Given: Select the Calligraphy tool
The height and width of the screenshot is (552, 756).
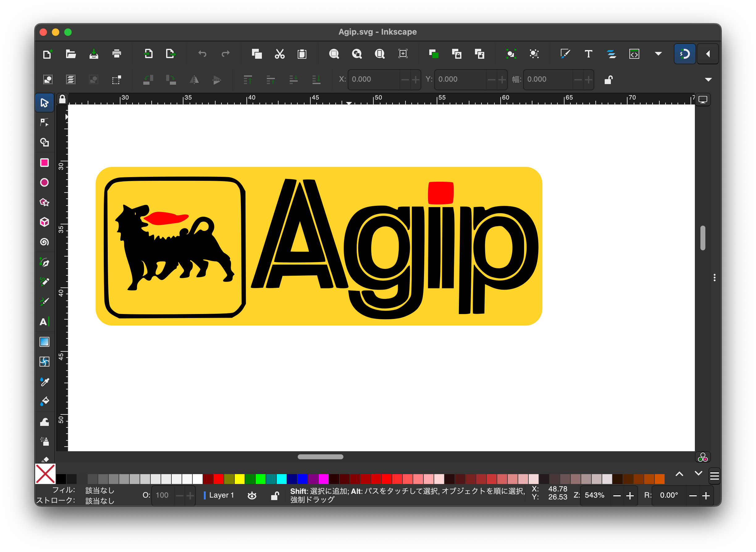Looking at the screenshot, I should pyautogui.click(x=44, y=302).
